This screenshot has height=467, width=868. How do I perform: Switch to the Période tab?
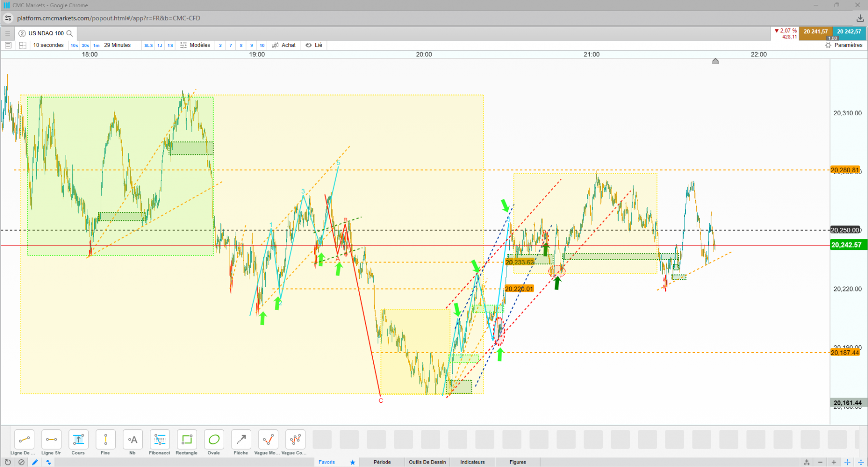tap(382, 462)
